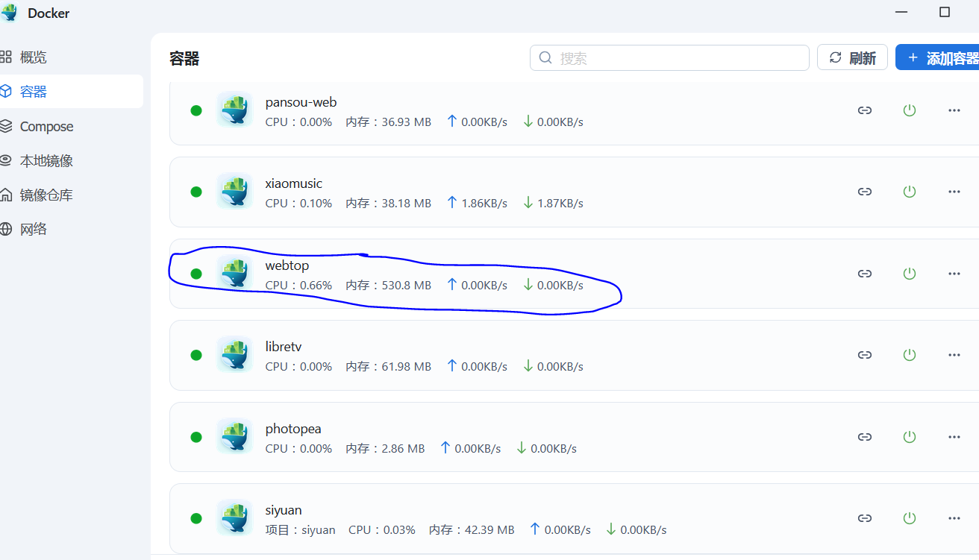Toggle power for pansou-web container
This screenshot has width=979, height=560.
pos(909,110)
